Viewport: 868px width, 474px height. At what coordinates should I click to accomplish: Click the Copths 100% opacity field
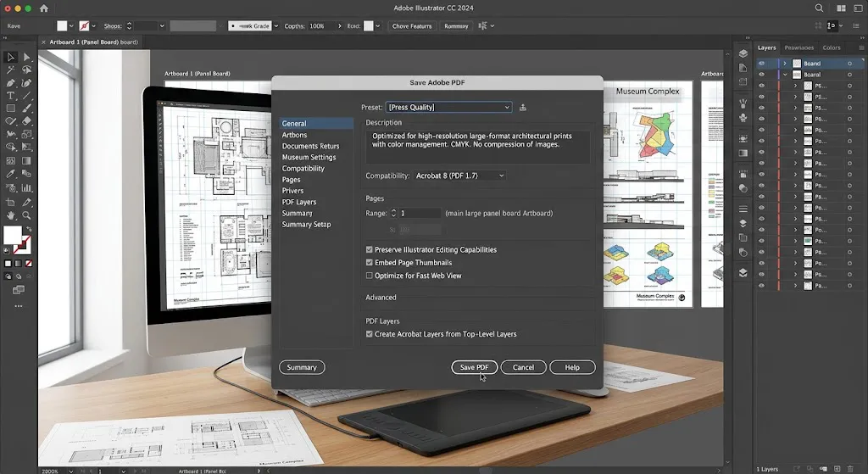[321, 26]
